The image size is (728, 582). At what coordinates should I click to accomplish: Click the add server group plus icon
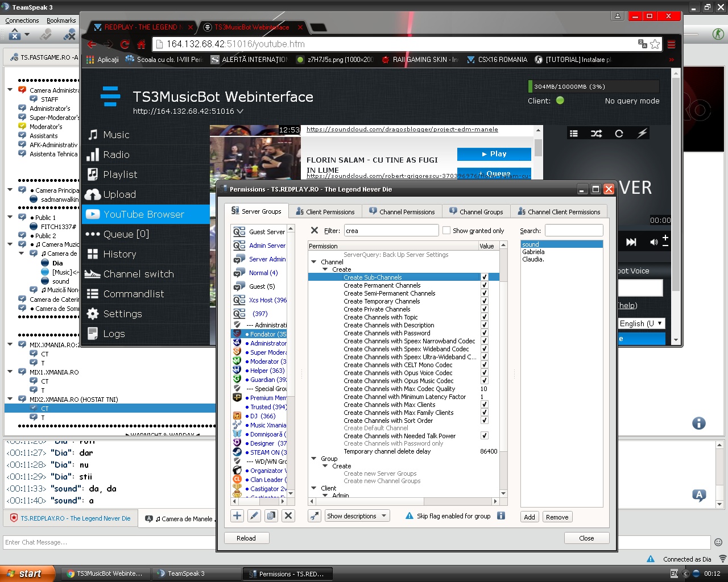(237, 516)
